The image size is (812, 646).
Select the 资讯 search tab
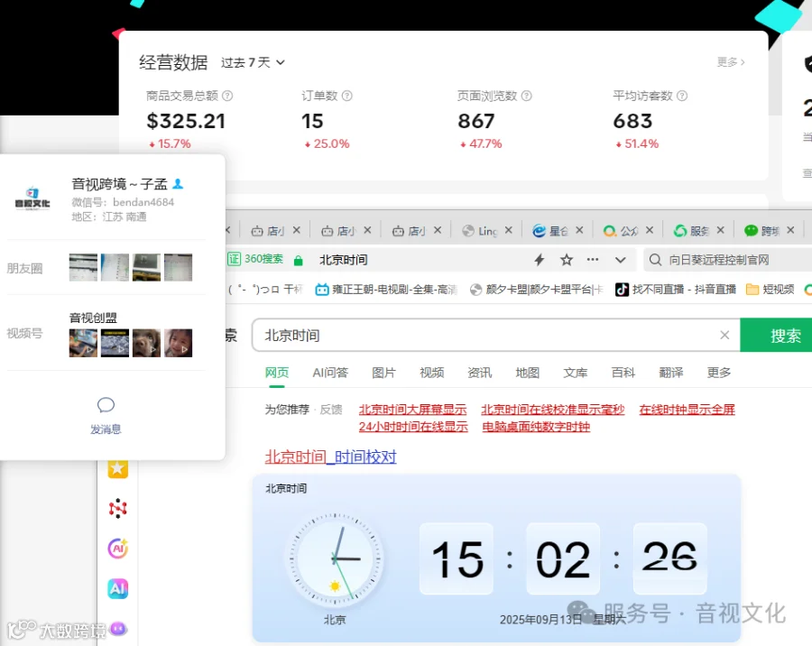[x=480, y=373]
